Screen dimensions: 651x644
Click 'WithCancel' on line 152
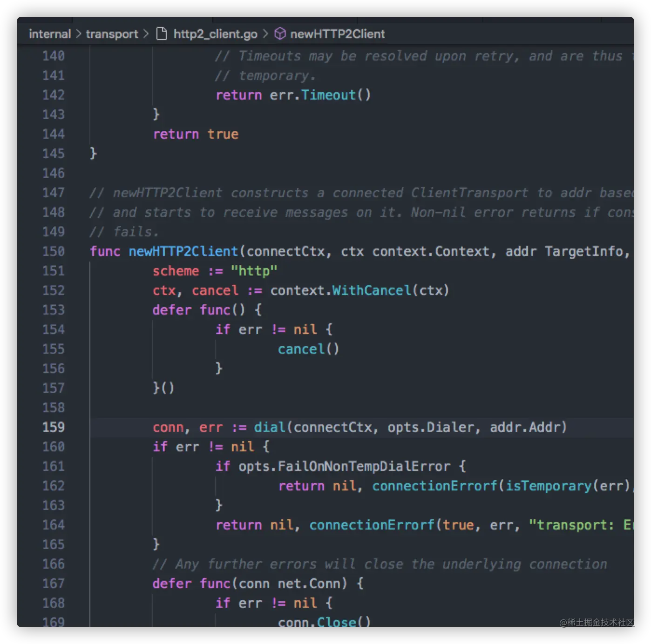click(x=372, y=290)
